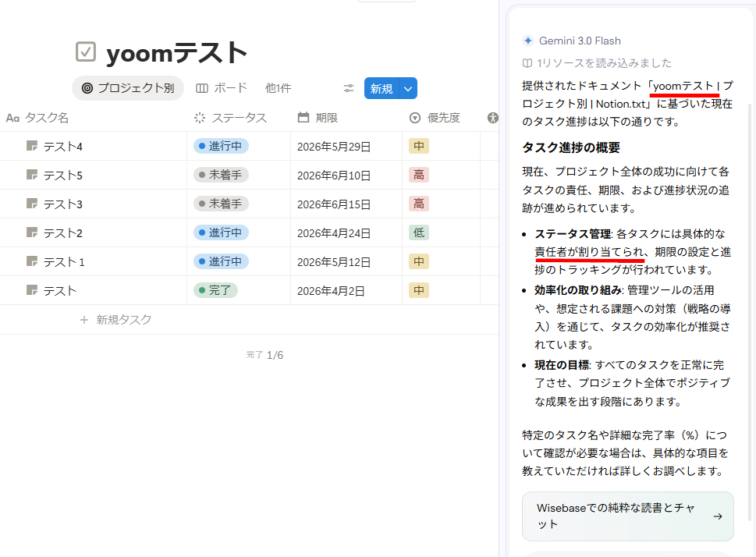Click the yoomテスト page title

click(x=176, y=52)
